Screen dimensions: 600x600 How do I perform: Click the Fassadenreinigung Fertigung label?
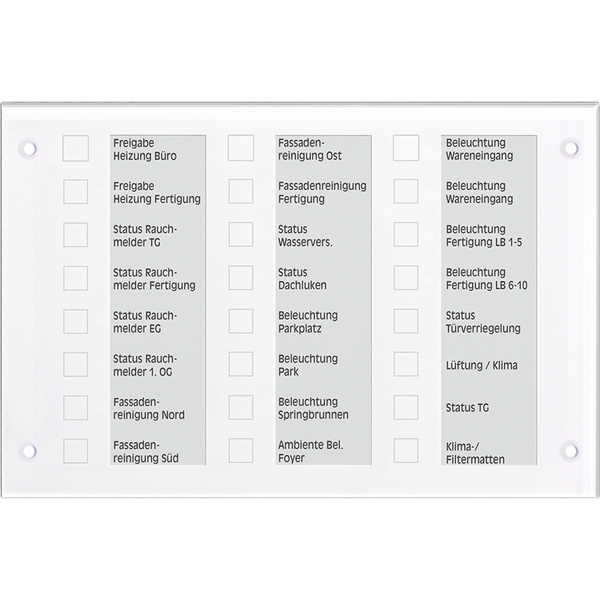pyautogui.click(x=322, y=192)
